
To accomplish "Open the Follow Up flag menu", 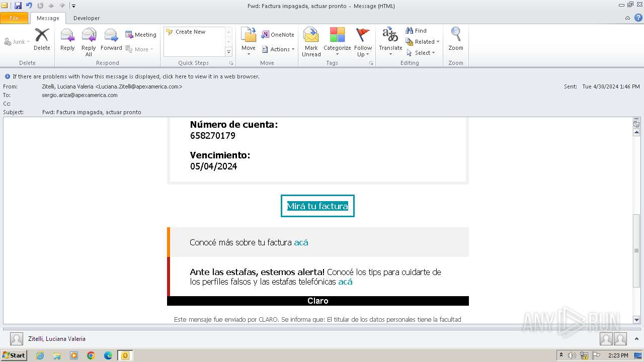I will coord(363,42).
